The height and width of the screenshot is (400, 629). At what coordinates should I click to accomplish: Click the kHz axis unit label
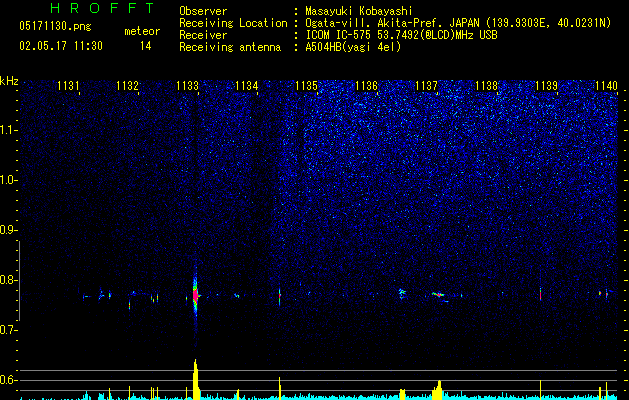(x=9, y=81)
